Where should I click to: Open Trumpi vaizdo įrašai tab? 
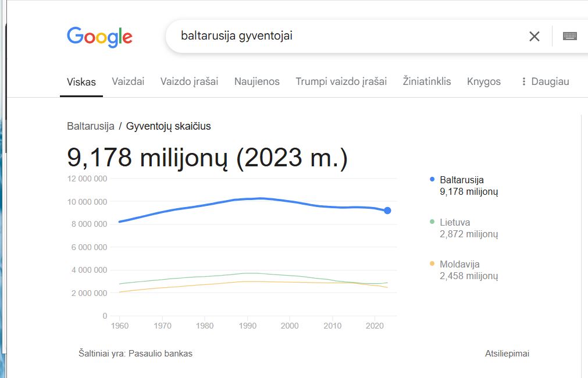click(341, 81)
